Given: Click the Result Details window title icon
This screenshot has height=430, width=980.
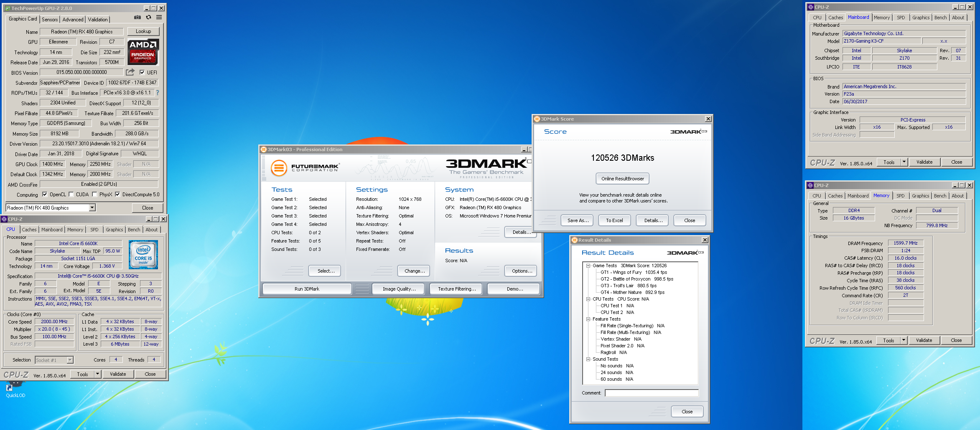Looking at the screenshot, I should tap(575, 240).
